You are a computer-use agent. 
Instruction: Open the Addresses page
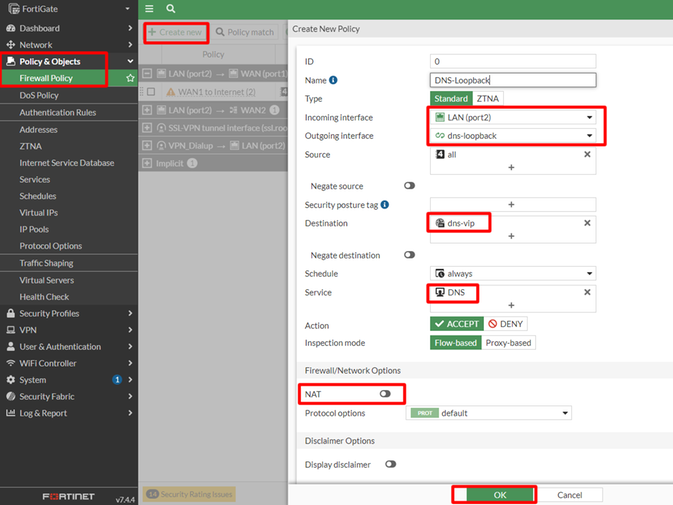pyautogui.click(x=38, y=130)
